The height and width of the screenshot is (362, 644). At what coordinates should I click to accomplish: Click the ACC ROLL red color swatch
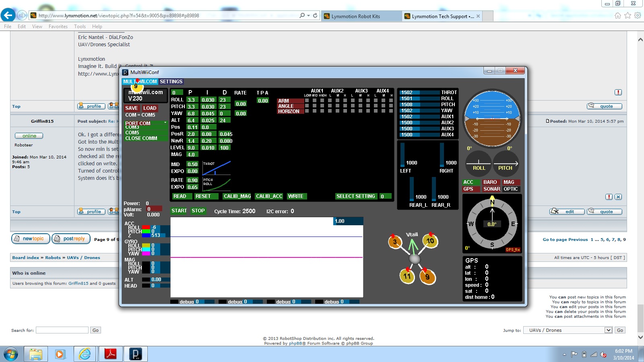click(146, 227)
